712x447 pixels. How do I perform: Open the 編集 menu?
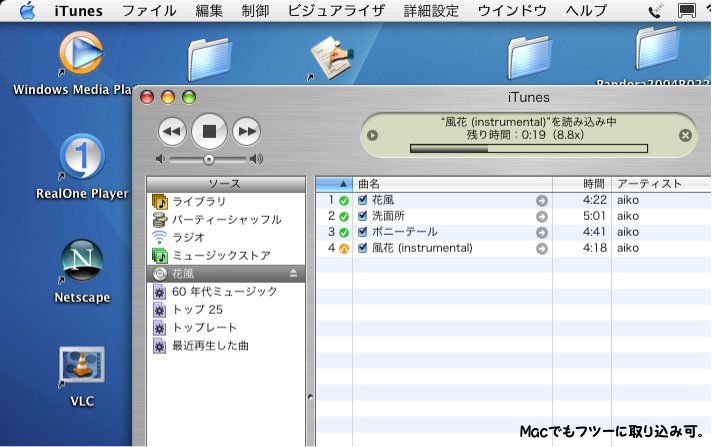click(x=209, y=10)
